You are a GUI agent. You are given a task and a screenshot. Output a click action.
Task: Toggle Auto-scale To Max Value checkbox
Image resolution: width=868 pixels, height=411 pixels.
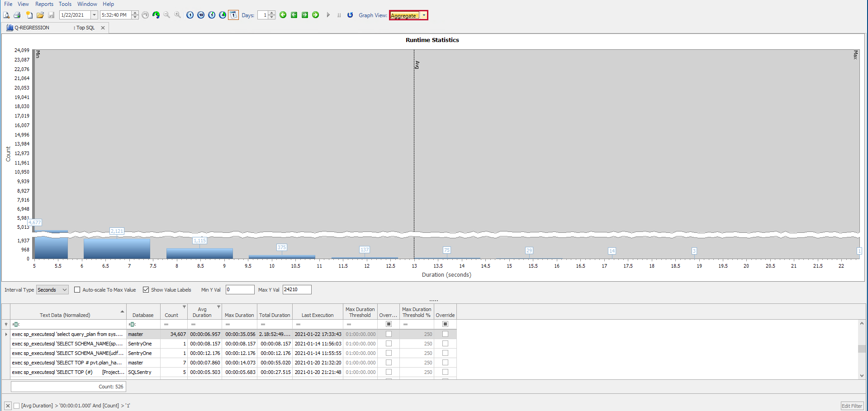pyautogui.click(x=77, y=290)
